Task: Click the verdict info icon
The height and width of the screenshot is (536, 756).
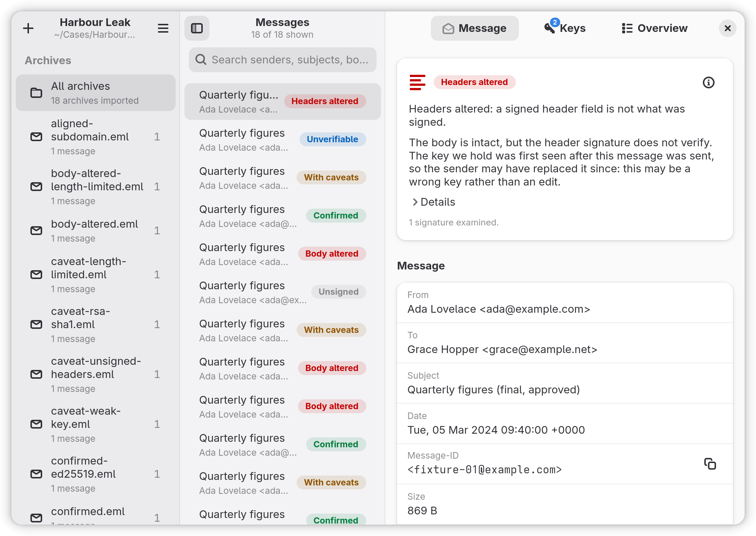Action: pos(708,82)
